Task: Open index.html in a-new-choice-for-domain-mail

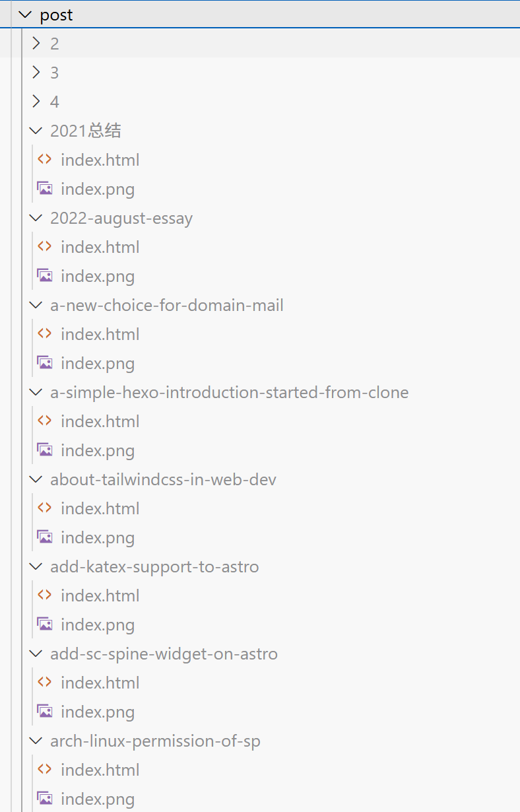Action: 100,334
